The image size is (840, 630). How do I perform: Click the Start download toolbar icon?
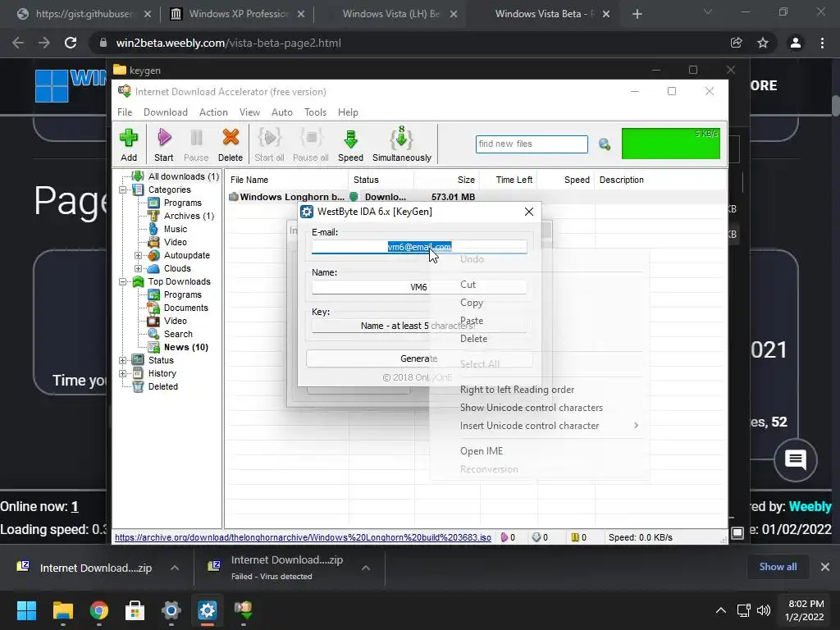click(x=164, y=144)
